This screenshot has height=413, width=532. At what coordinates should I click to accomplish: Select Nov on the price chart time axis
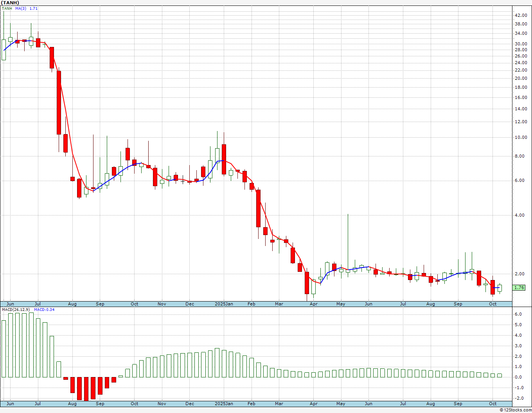click(162, 304)
